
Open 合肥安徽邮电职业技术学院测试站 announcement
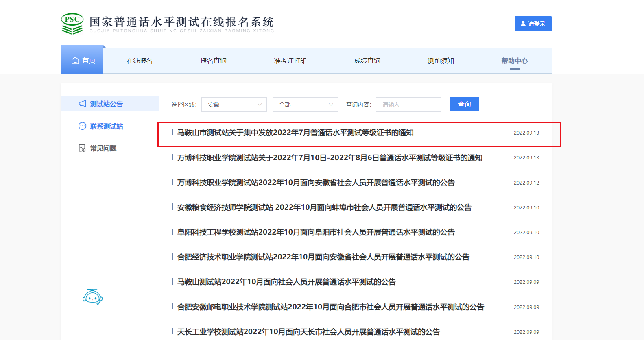coord(331,307)
